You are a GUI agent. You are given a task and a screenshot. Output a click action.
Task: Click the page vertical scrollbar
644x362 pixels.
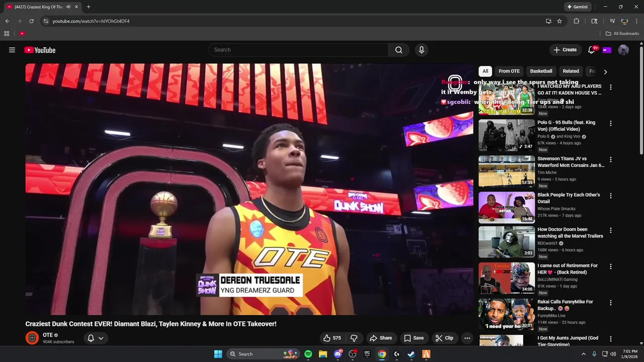[x=641, y=101]
